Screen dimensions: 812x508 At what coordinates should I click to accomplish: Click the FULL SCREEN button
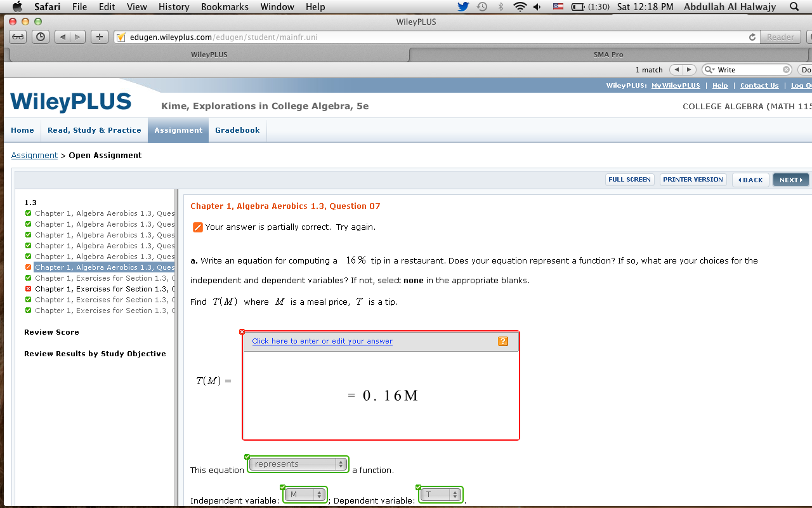coord(629,180)
